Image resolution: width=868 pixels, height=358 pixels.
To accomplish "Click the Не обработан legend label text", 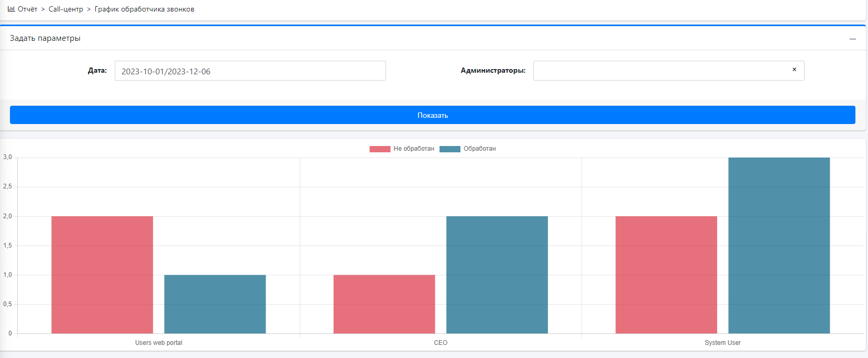I will click(414, 149).
